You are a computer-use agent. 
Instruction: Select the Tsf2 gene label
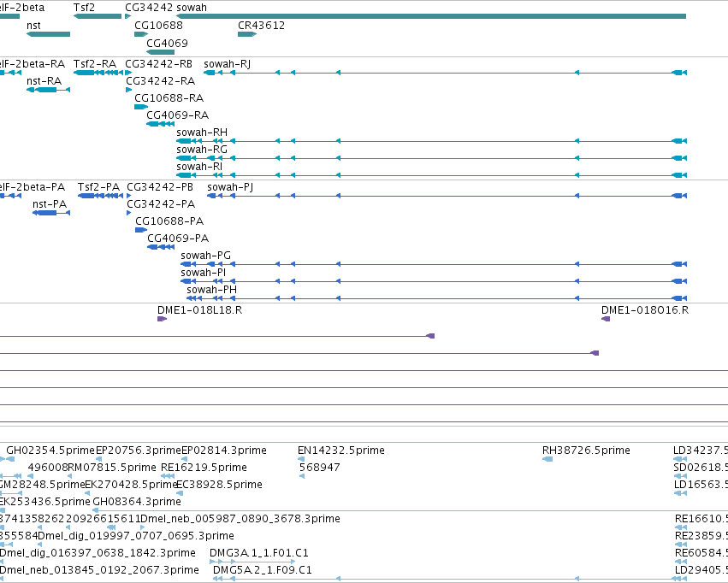coord(84,8)
